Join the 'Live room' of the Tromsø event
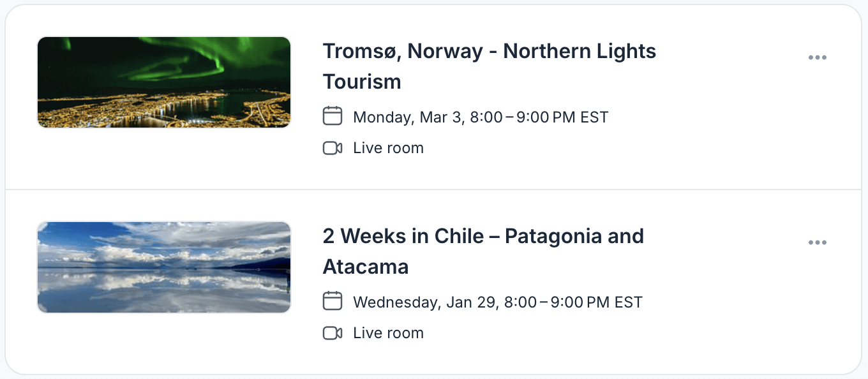868x379 pixels. coord(388,148)
